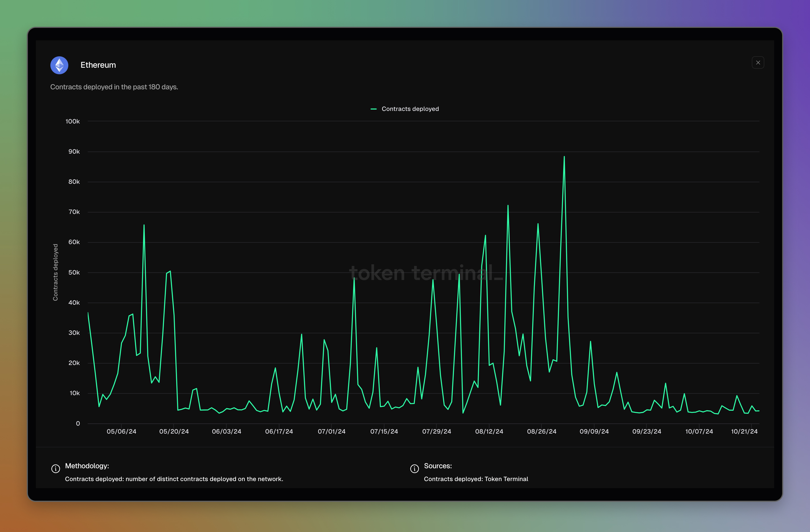810x532 pixels.
Task: Click the 100k y-axis label
Action: [x=73, y=121]
